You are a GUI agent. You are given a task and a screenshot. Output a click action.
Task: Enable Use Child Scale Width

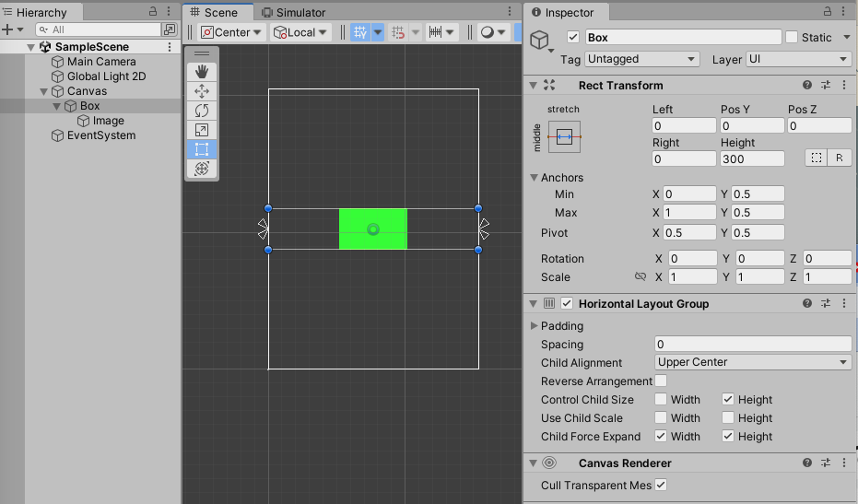(x=661, y=417)
